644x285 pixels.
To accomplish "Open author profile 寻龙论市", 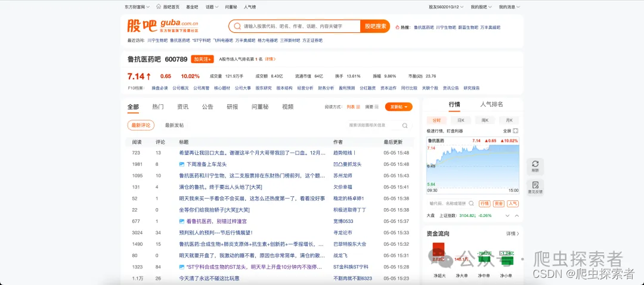I will click(x=342, y=233).
